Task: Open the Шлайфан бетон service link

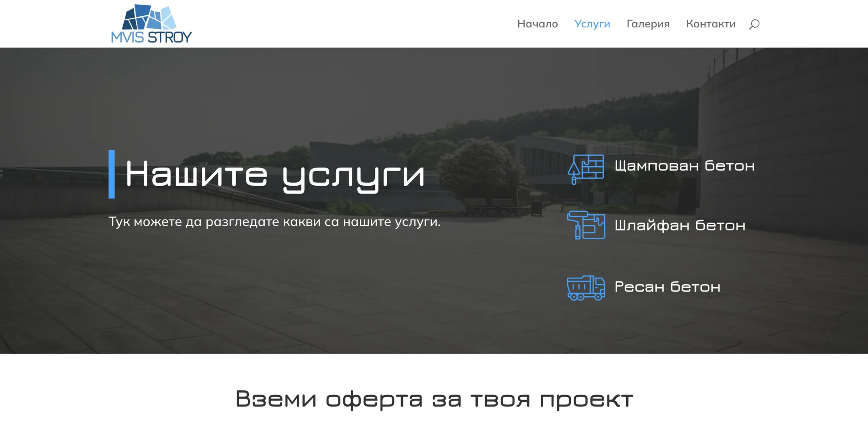Action: coord(680,226)
